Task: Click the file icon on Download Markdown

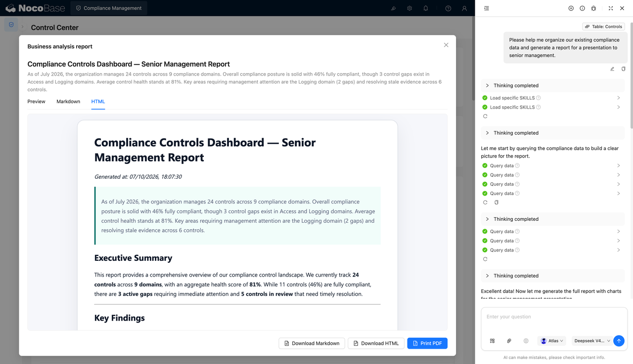Action: 287,343
